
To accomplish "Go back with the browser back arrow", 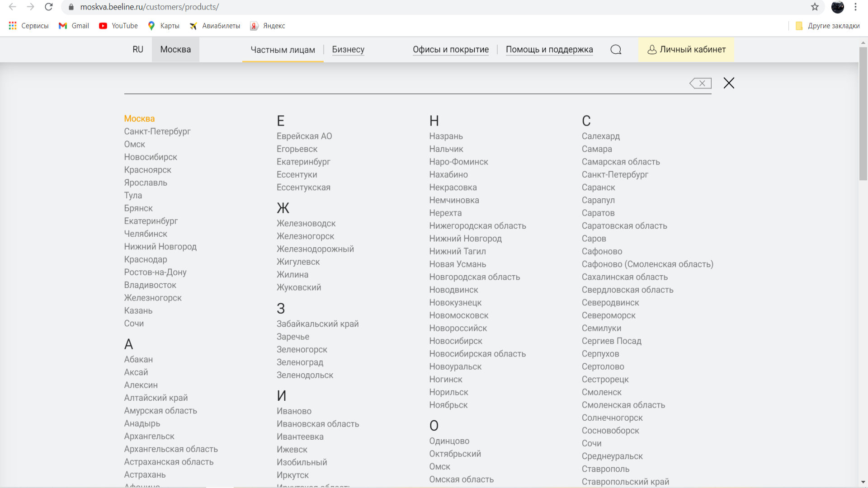I will [13, 7].
